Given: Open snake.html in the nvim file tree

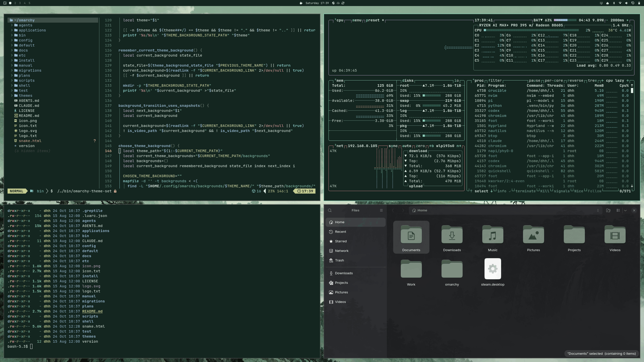Looking at the screenshot, I should pyautogui.click(x=28, y=141).
